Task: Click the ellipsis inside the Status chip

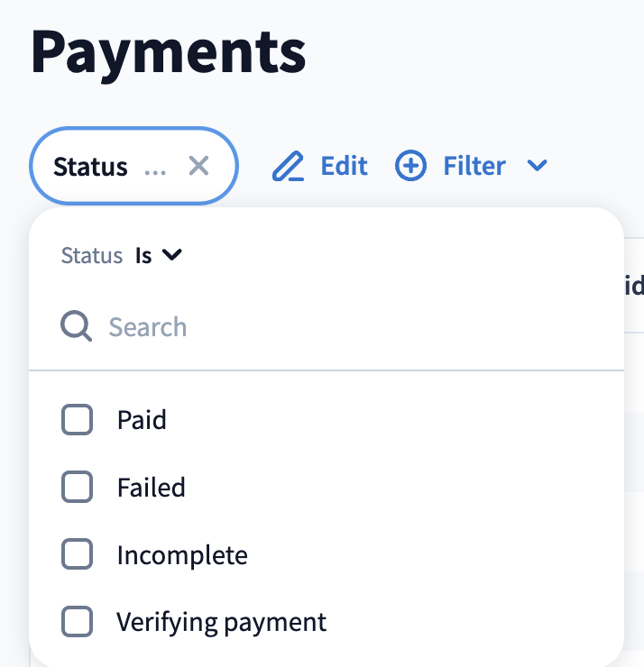Action: pos(155,168)
